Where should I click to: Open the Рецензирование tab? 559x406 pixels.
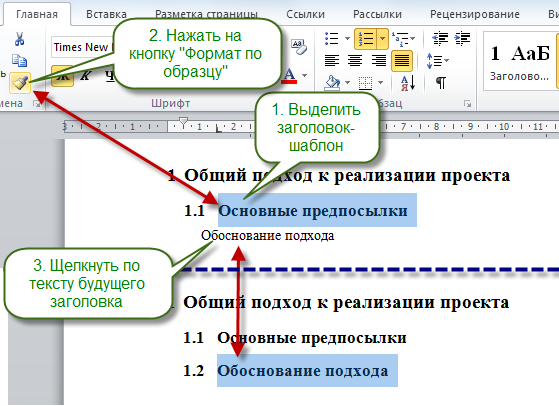[475, 14]
